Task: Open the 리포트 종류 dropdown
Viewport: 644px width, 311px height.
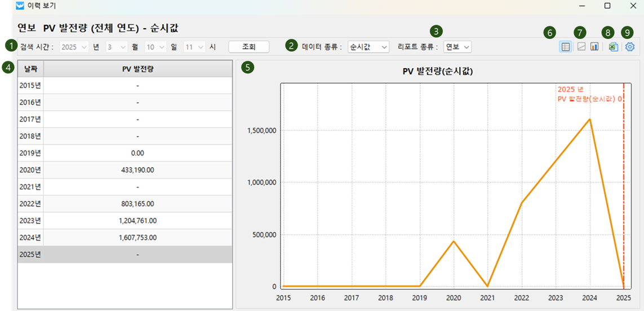Action: [457, 47]
